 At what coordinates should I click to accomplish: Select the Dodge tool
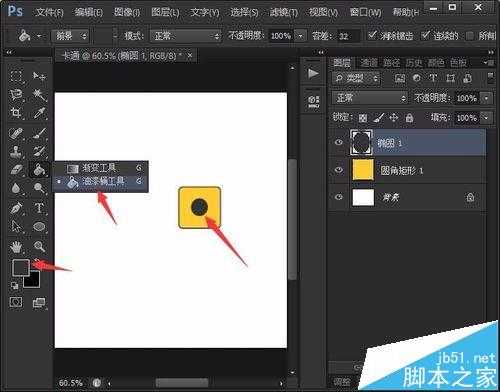click(39, 188)
